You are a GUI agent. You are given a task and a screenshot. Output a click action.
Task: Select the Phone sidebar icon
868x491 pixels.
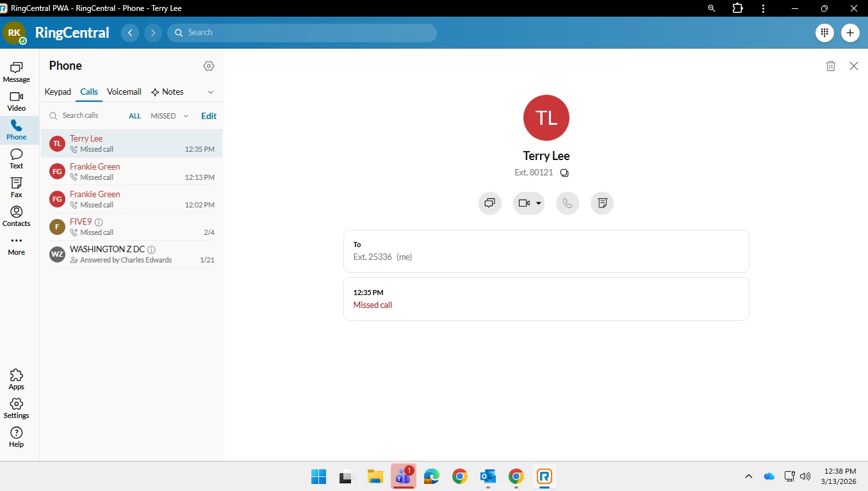coord(17,130)
